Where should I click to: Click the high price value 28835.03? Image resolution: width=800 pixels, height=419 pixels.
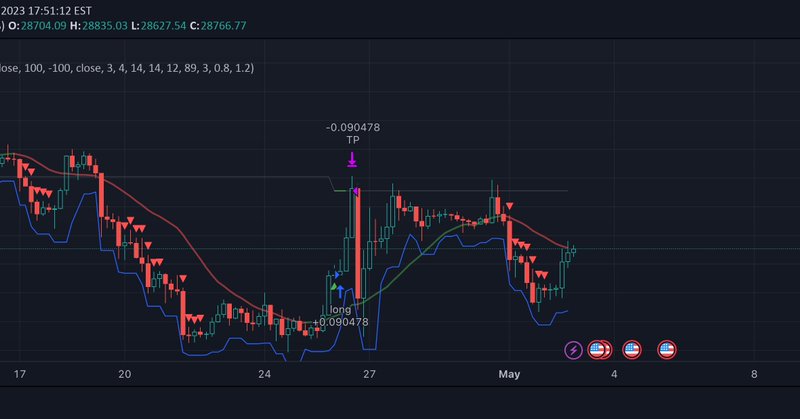105,26
